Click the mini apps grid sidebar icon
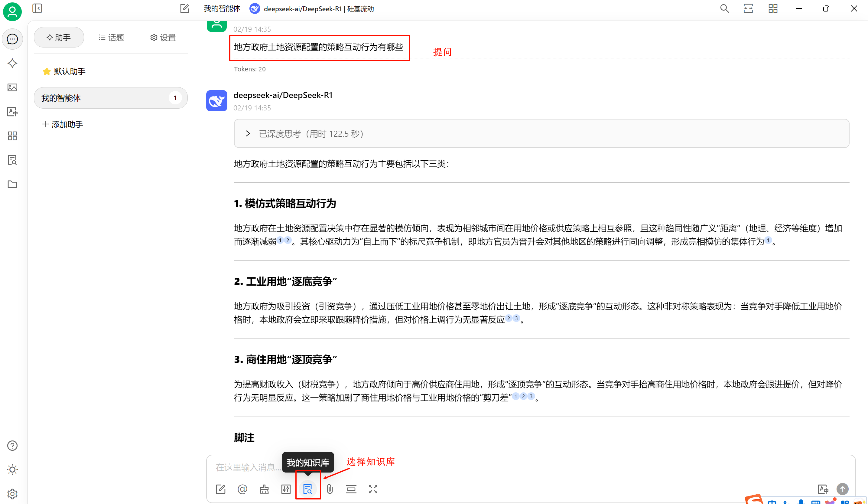868x504 pixels. tap(12, 136)
